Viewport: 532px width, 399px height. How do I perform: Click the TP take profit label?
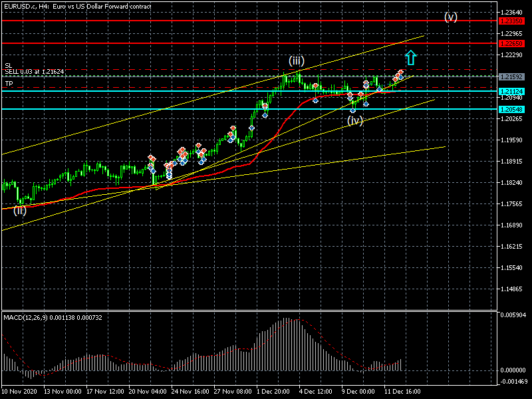click(9, 84)
